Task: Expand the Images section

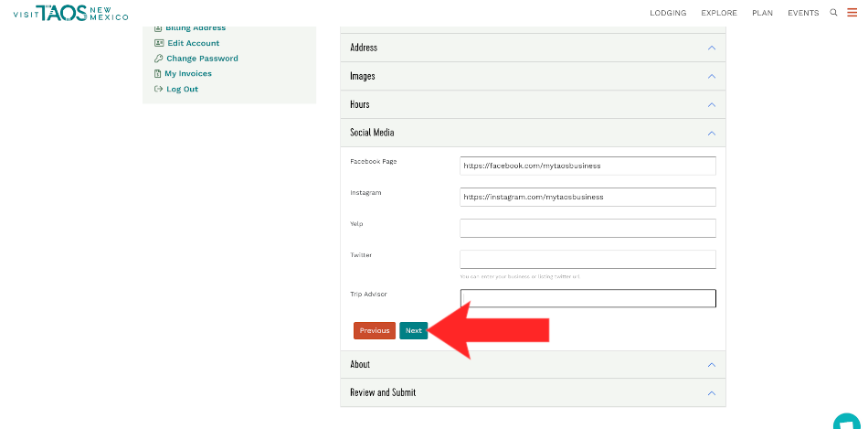Action: (x=712, y=76)
